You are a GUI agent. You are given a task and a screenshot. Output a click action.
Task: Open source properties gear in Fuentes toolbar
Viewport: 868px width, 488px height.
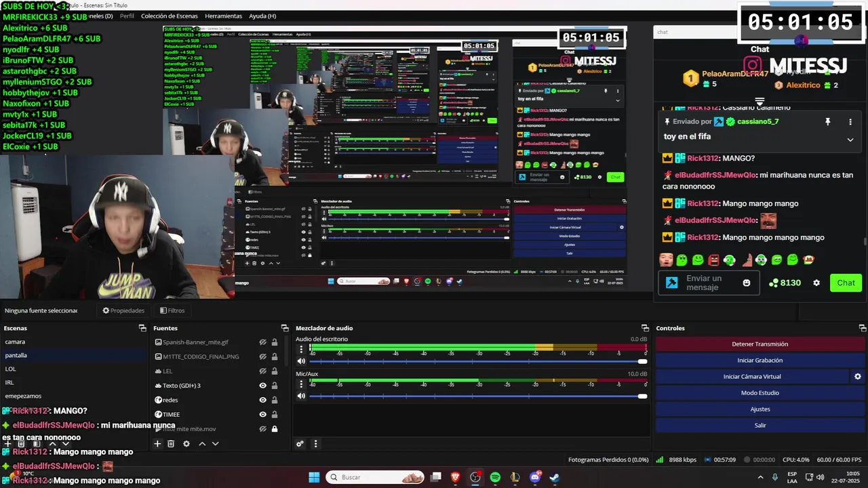pos(186,444)
